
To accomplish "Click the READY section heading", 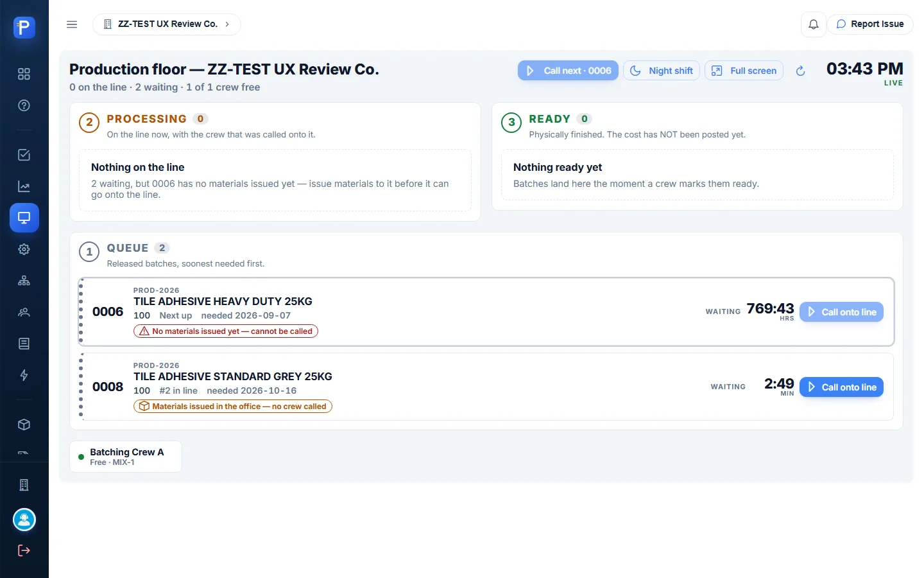I will click(549, 119).
